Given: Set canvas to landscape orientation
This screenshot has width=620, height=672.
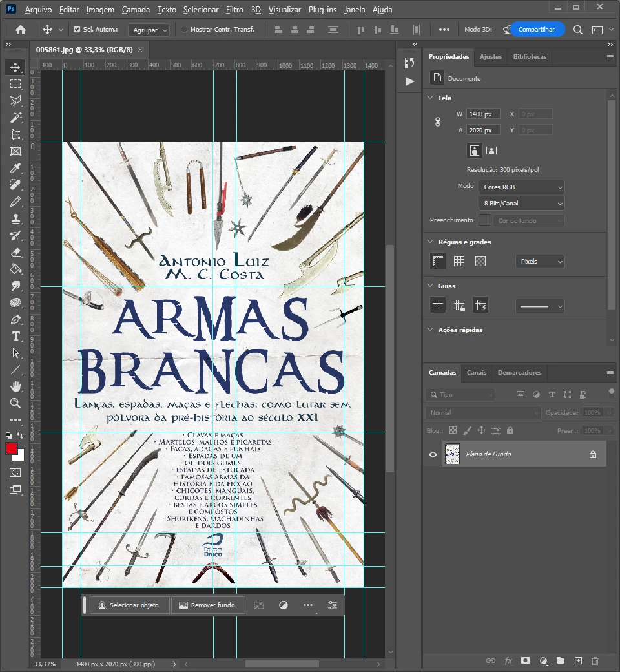Looking at the screenshot, I should pos(491,151).
